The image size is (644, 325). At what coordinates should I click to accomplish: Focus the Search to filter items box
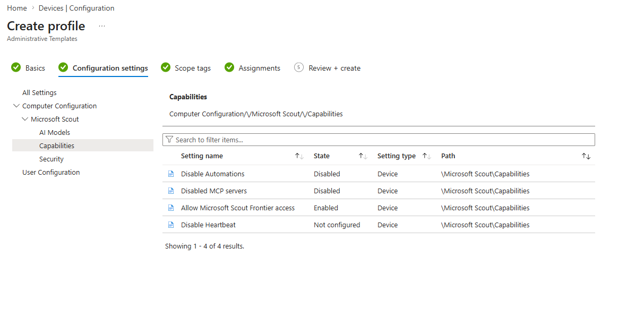[379, 140]
